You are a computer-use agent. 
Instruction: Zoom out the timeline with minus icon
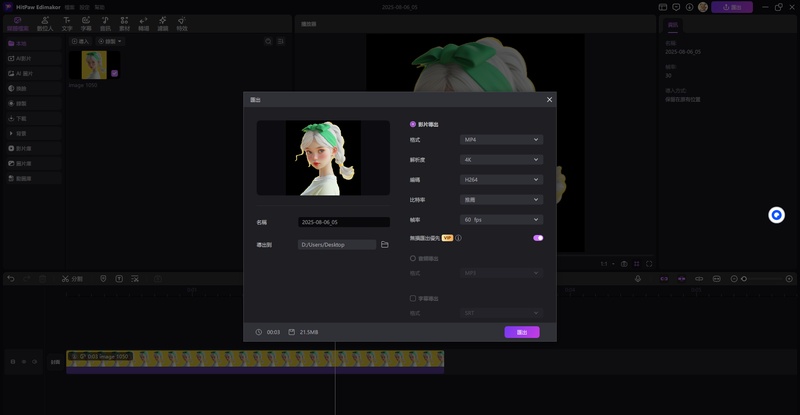coord(734,279)
